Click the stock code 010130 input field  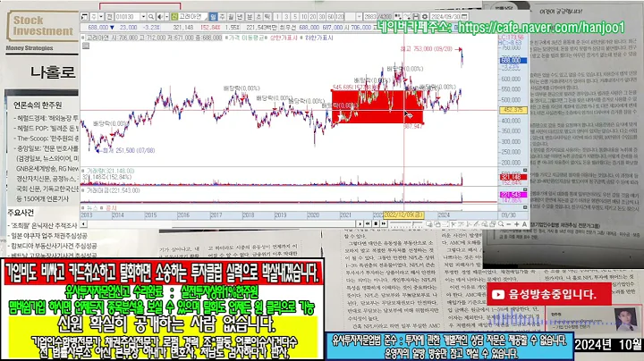(128, 16)
